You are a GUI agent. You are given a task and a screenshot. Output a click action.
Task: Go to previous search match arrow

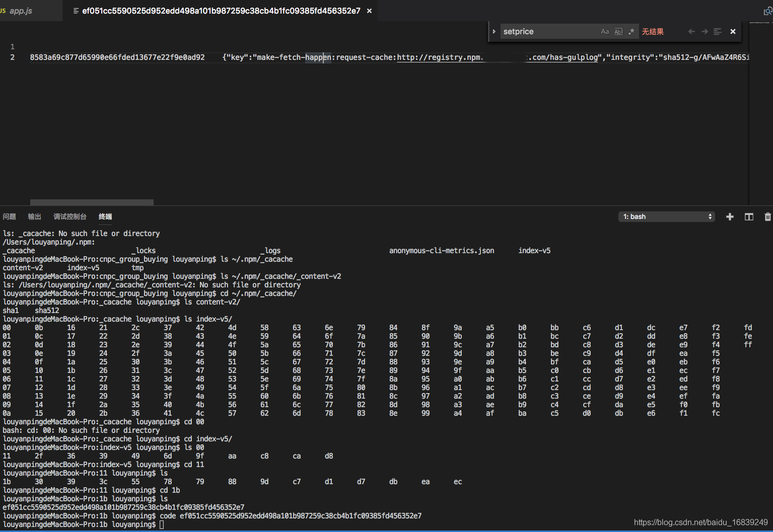coord(691,31)
